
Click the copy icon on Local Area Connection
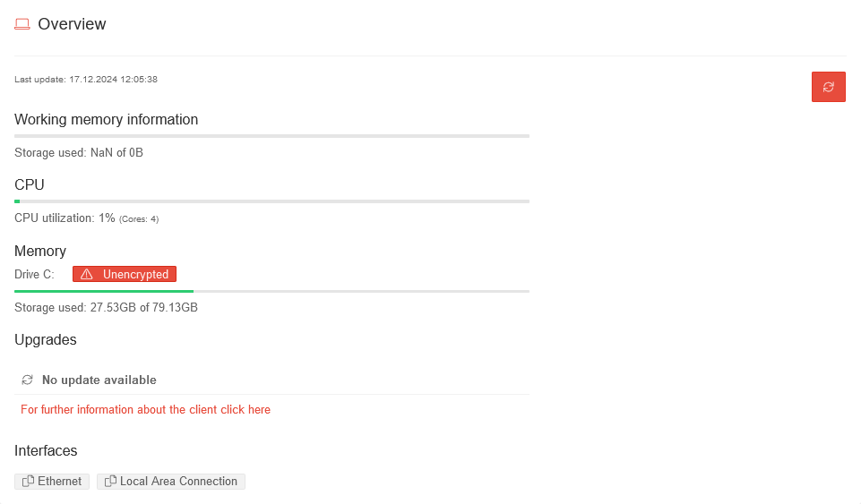(x=110, y=482)
